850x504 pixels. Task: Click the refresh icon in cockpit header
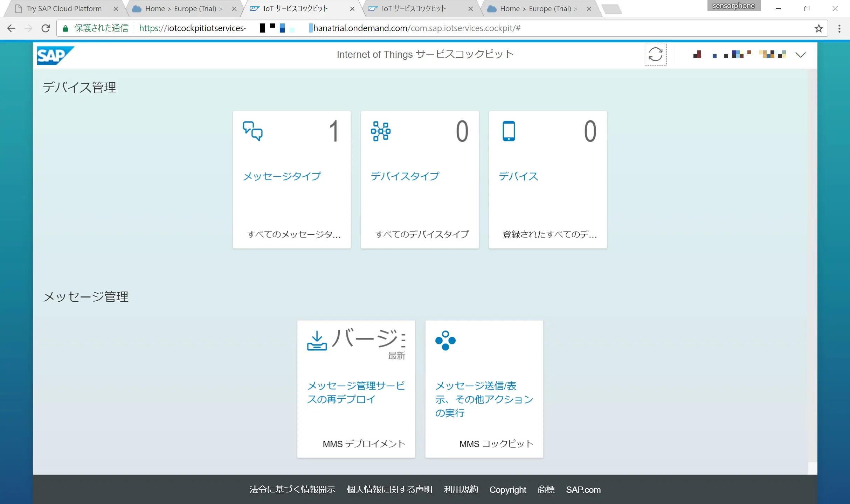point(655,55)
